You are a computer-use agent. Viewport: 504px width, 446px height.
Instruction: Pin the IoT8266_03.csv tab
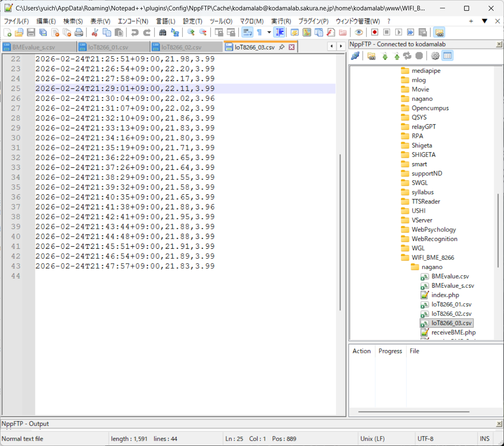282,47
